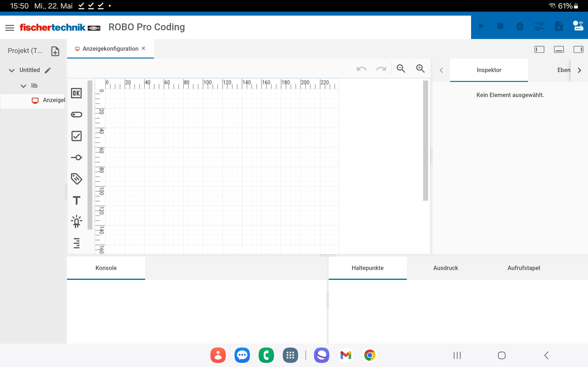Select the label tag widget tool

click(x=76, y=179)
